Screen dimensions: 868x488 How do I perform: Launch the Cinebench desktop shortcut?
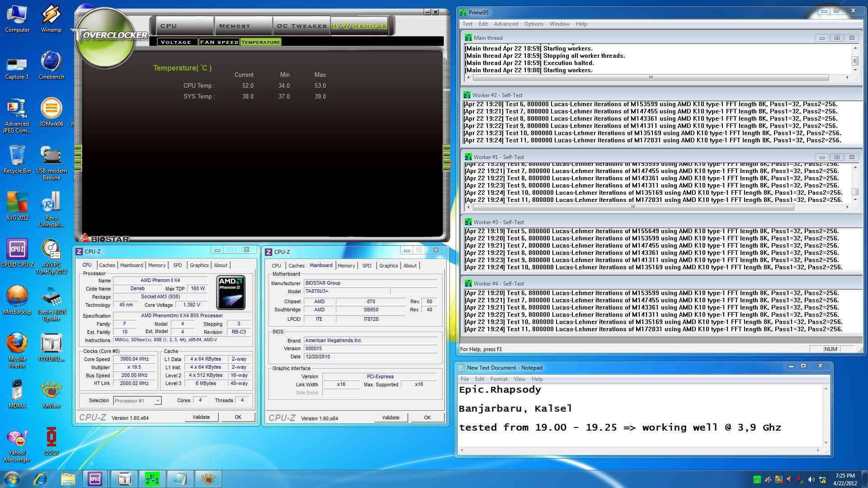[51, 66]
